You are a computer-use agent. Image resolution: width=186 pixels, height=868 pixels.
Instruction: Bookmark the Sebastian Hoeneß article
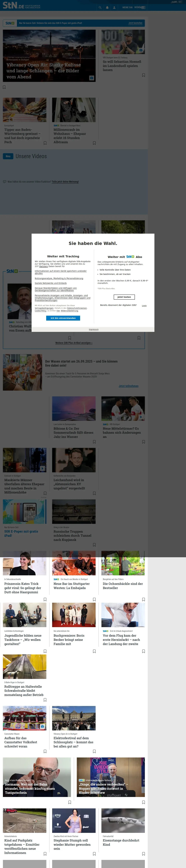(143, 75)
